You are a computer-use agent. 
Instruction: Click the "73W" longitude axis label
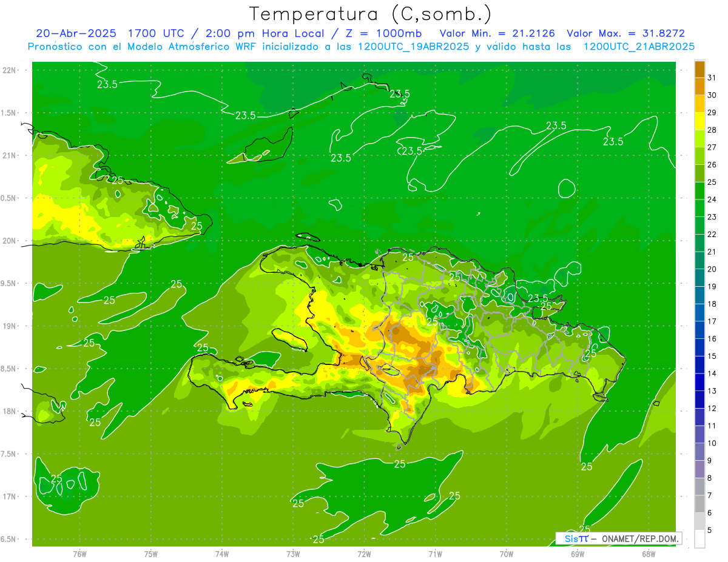[x=293, y=554]
